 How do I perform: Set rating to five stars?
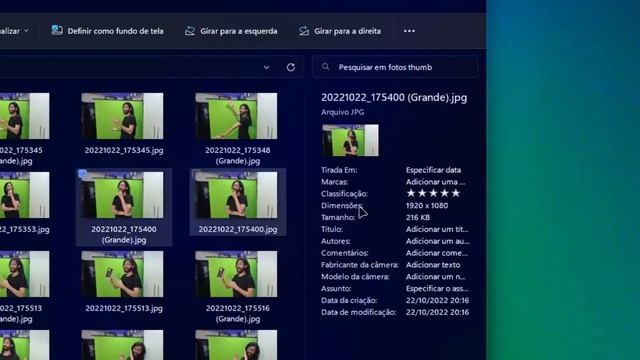pos(456,193)
